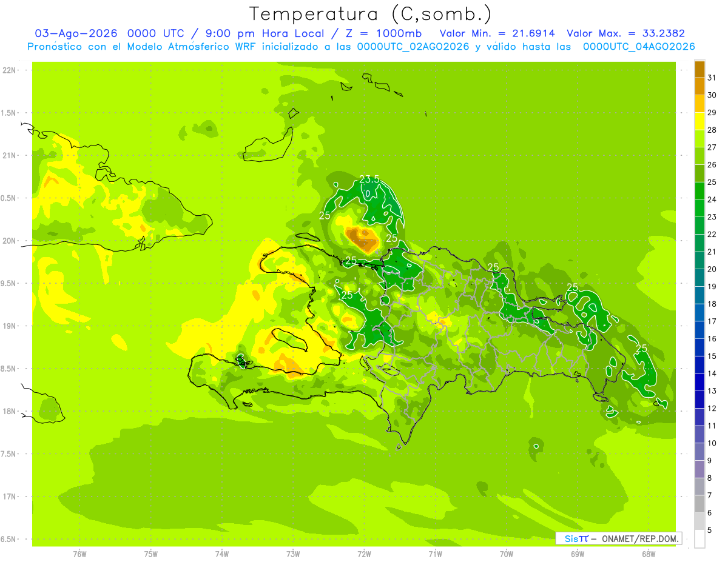Click the "15" color bar label
Screen dimensions: 728x562
coord(712,356)
